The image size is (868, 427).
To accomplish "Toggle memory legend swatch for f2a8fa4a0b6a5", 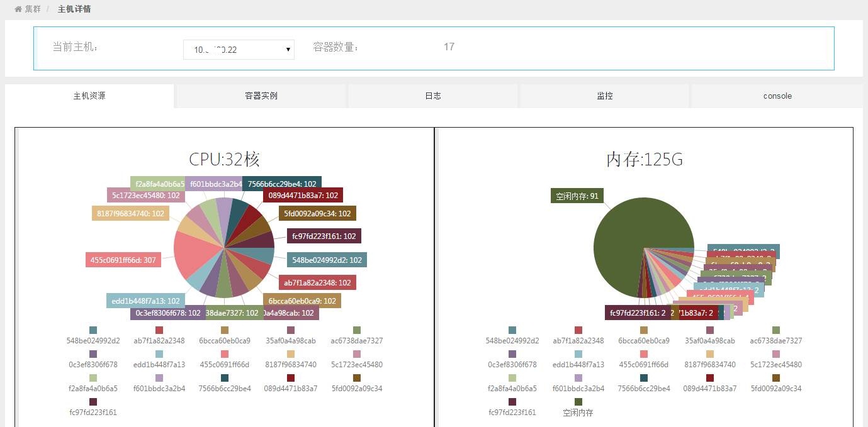I will [x=512, y=378].
